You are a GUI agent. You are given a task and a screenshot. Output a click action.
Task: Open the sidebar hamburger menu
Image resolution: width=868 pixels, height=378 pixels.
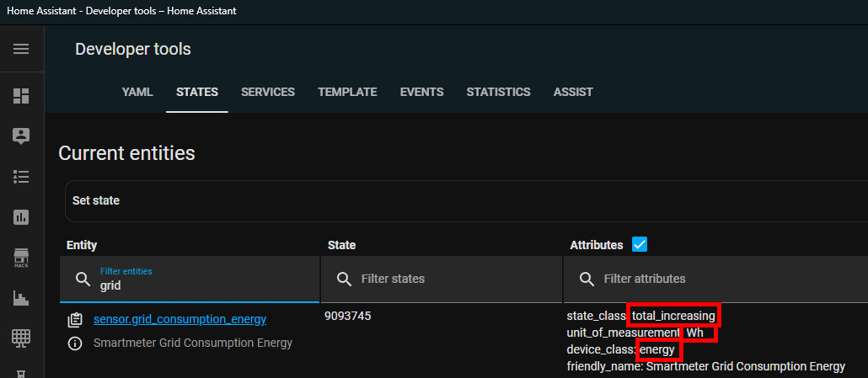click(21, 49)
